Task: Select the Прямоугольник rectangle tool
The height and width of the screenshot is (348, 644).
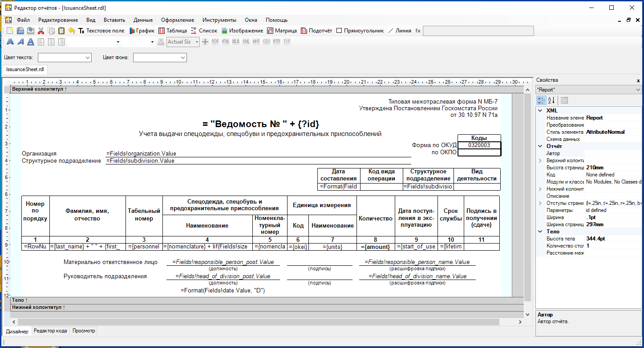Action: [360, 31]
